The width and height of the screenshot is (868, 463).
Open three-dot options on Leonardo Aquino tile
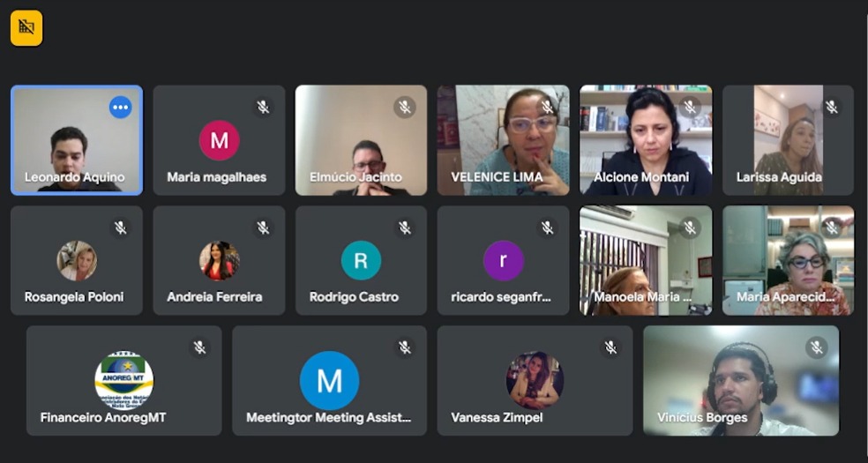click(120, 108)
